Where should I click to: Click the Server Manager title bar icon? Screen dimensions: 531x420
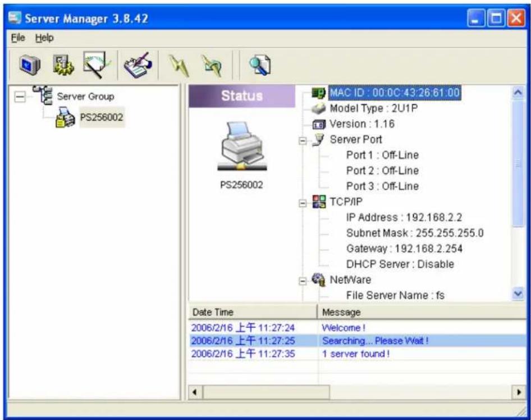pos(15,17)
